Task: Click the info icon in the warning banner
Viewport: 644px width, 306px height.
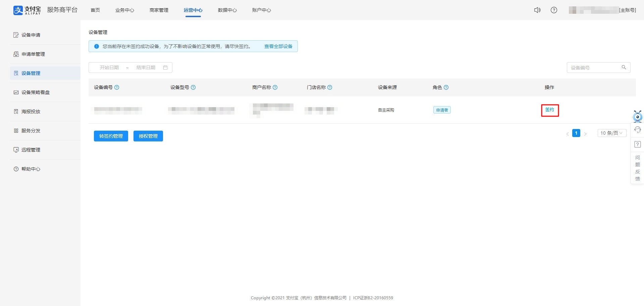Action: click(97, 46)
